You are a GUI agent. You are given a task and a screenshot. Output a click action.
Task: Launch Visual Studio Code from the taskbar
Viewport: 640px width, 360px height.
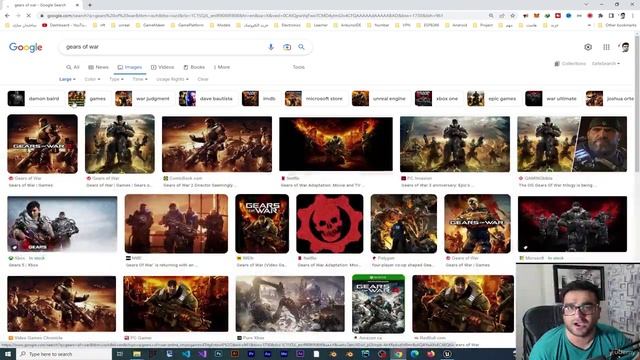(x=186, y=354)
